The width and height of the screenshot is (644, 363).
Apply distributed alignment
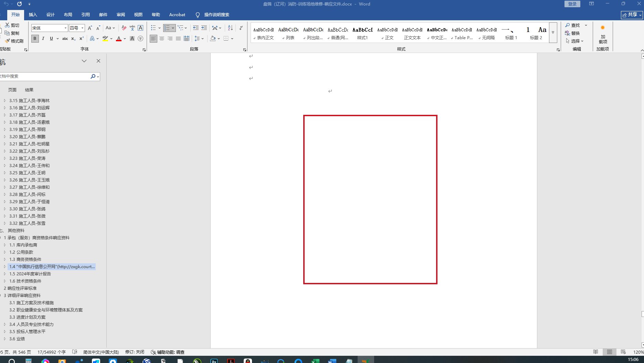(187, 38)
